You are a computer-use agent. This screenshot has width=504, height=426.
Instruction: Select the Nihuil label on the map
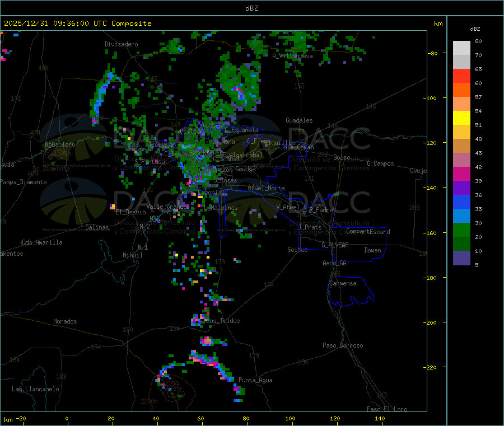coord(132,255)
